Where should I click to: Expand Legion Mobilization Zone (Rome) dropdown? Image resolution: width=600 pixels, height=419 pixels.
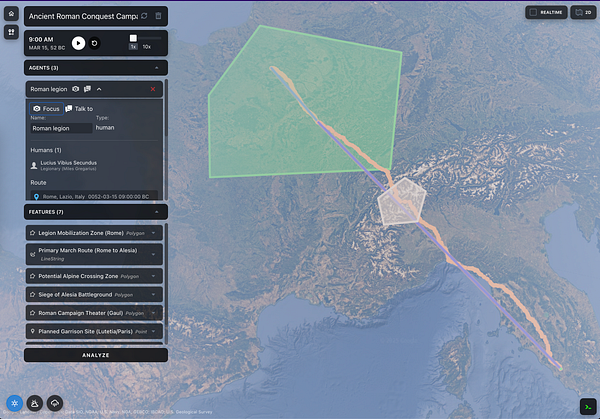[153, 233]
